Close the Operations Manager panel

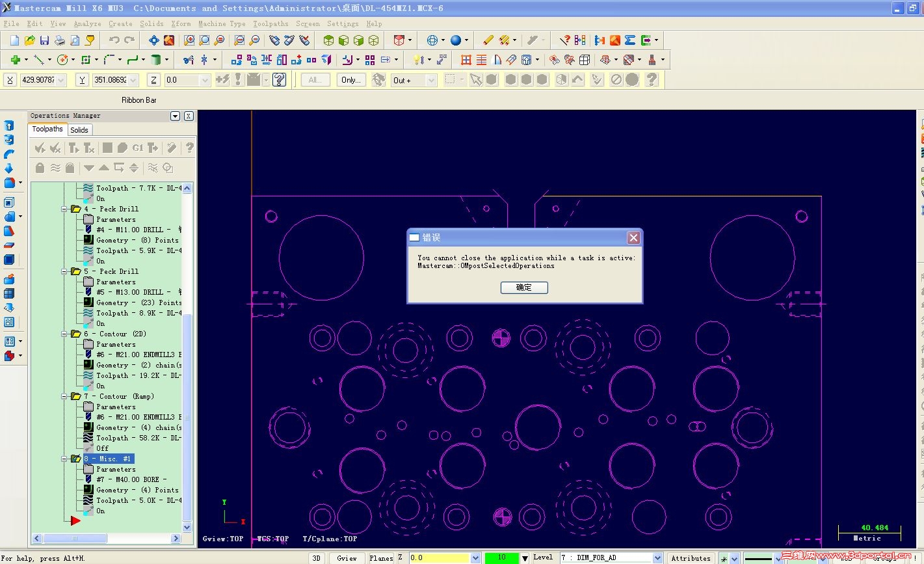click(188, 116)
